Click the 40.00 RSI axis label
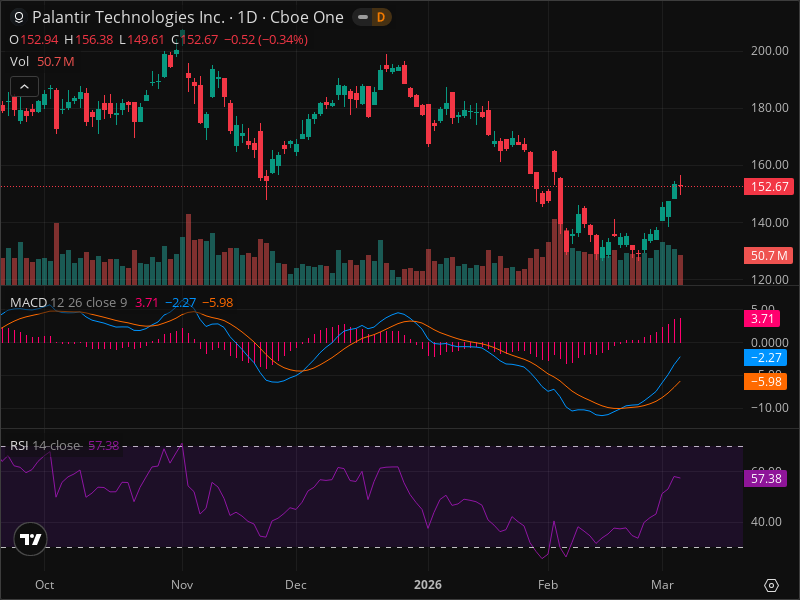Screen dimensions: 800x600 coord(766,521)
